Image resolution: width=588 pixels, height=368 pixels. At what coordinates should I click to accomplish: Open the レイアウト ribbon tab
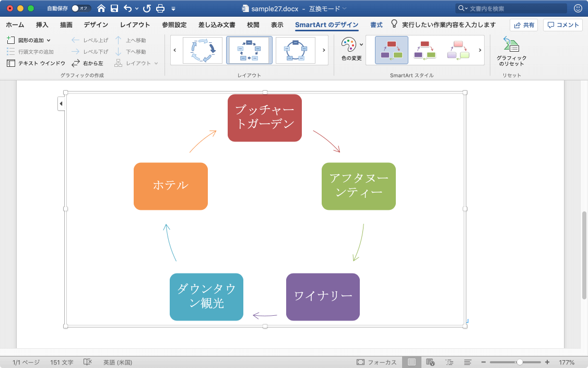click(135, 25)
